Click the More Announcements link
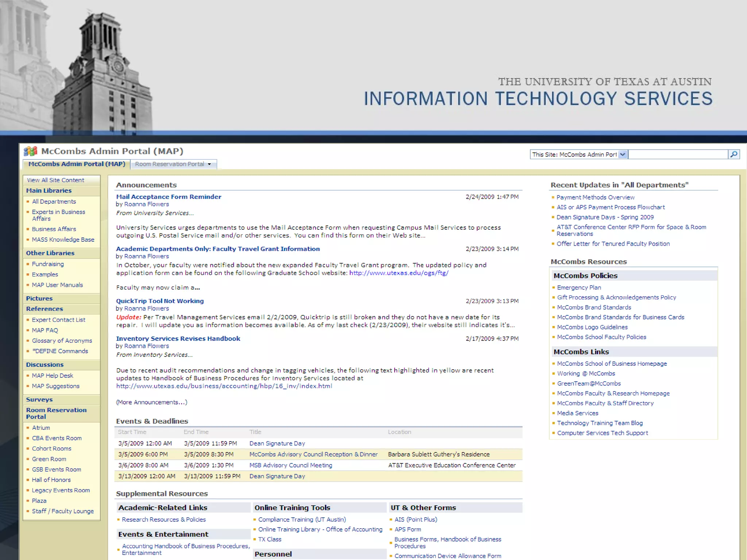 (151, 402)
